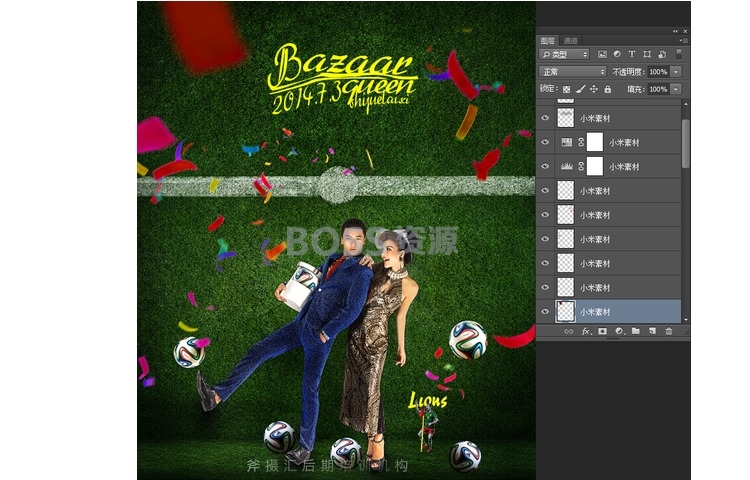Collapse the panel with the double-arrow icon
This screenshot has height=480, width=750.
[x=675, y=31]
